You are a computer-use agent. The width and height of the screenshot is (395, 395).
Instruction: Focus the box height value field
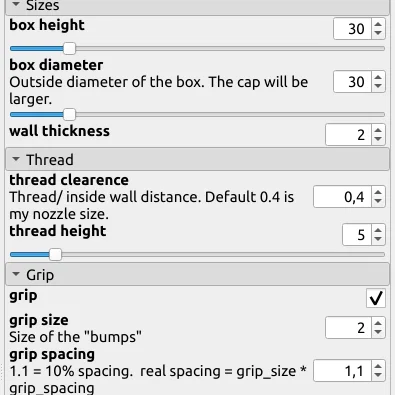(x=352, y=29)
